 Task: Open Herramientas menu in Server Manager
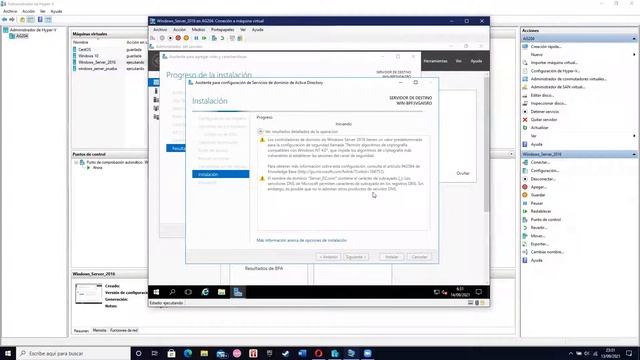(x=436, y=61)
